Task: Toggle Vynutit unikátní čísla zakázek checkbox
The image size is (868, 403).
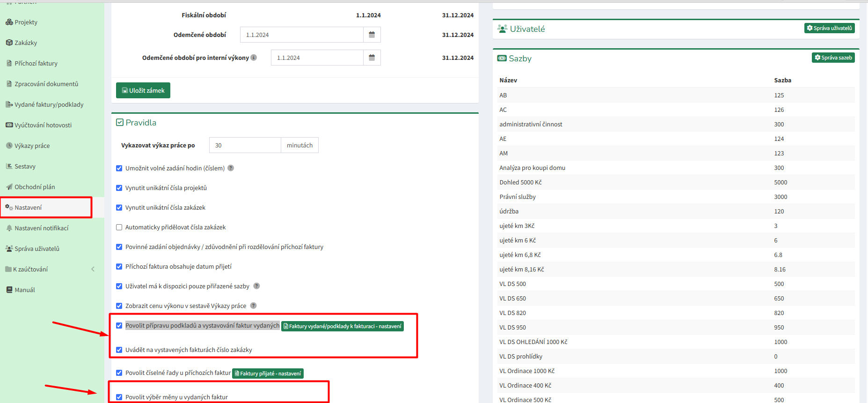Action: pyautogui.click(x=119, y=207)
